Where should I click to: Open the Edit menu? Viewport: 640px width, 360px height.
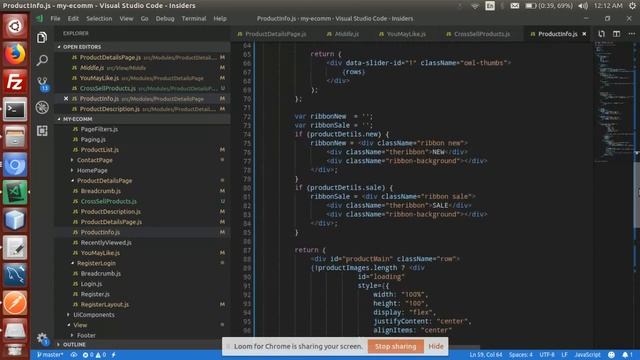click(73, 18)
